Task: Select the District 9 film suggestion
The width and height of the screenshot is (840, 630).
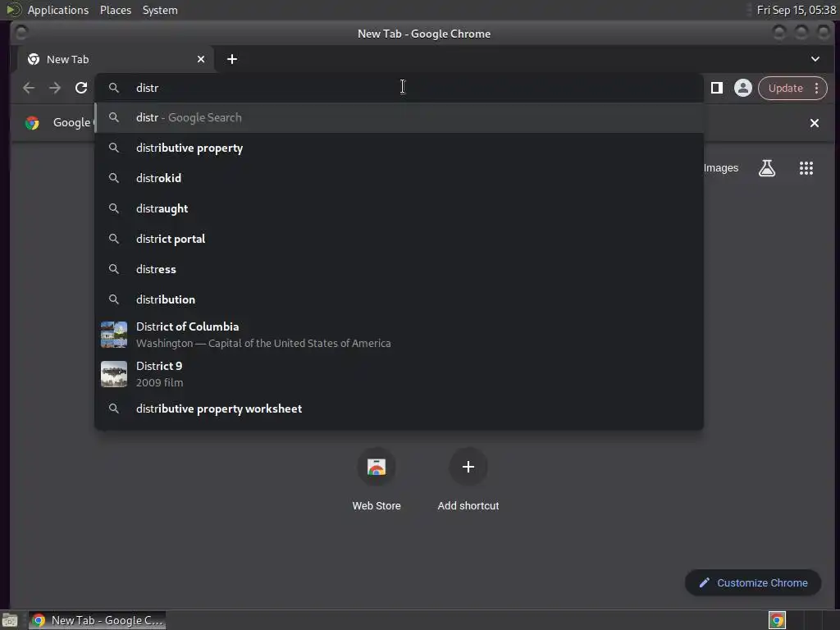Action: (399, 374)
